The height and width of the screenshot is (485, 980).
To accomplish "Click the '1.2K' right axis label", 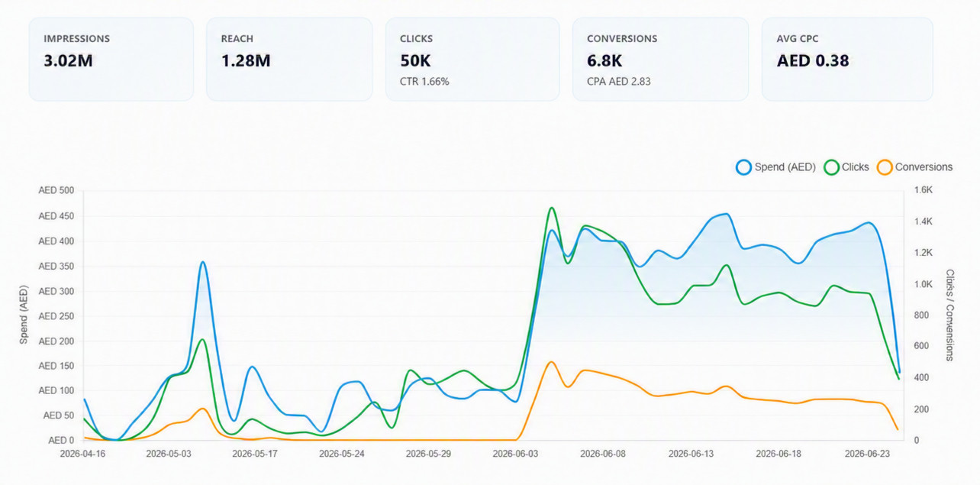I will (924, 253).
